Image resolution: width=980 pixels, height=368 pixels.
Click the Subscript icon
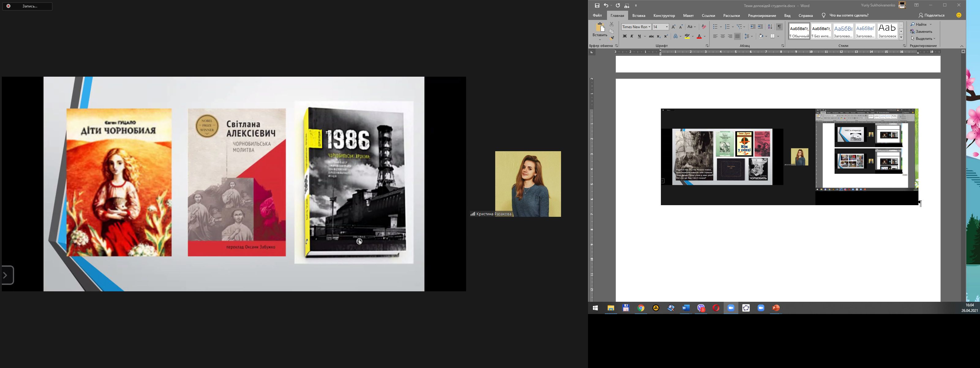click(x=658, y=36)
